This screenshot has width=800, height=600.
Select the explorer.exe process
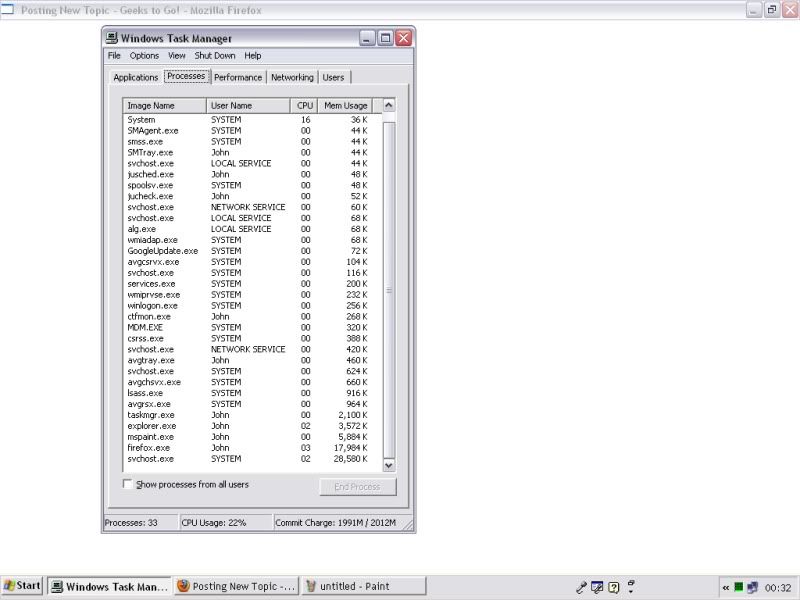click(x=253, y=426)
